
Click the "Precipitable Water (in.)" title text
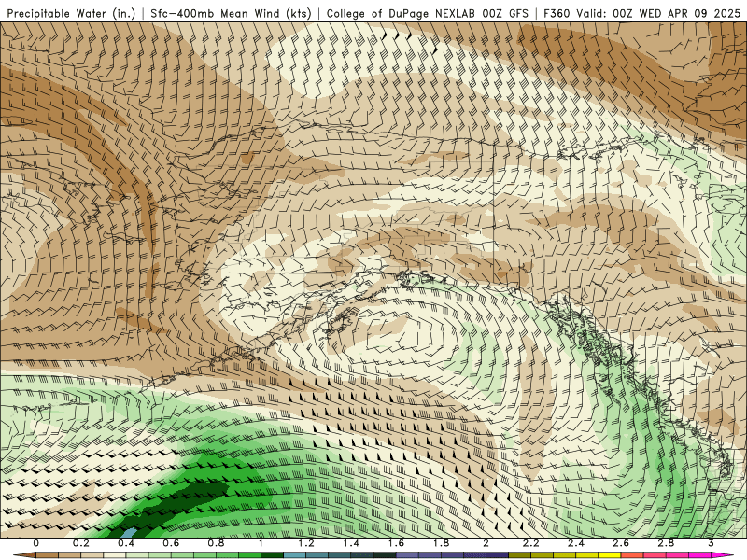[x=71, y=13]
